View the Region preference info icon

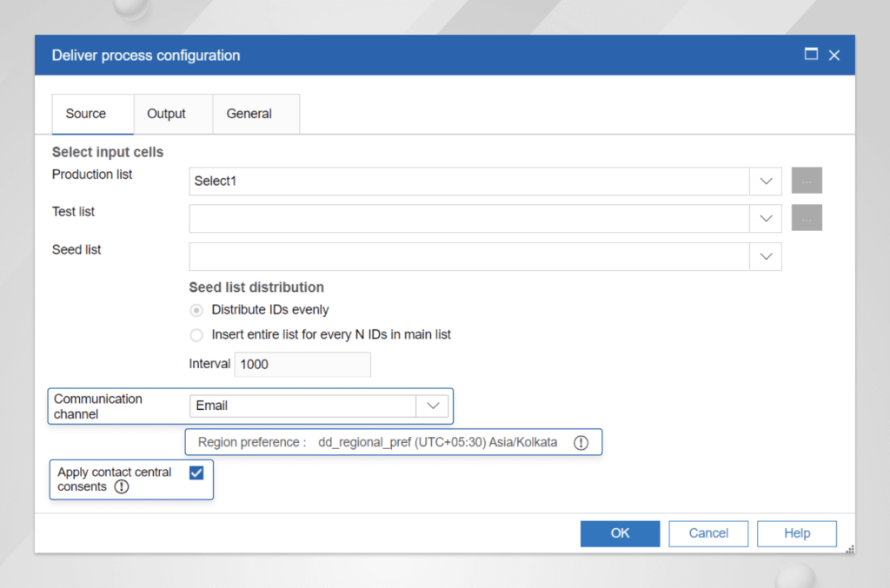(581, 442)
